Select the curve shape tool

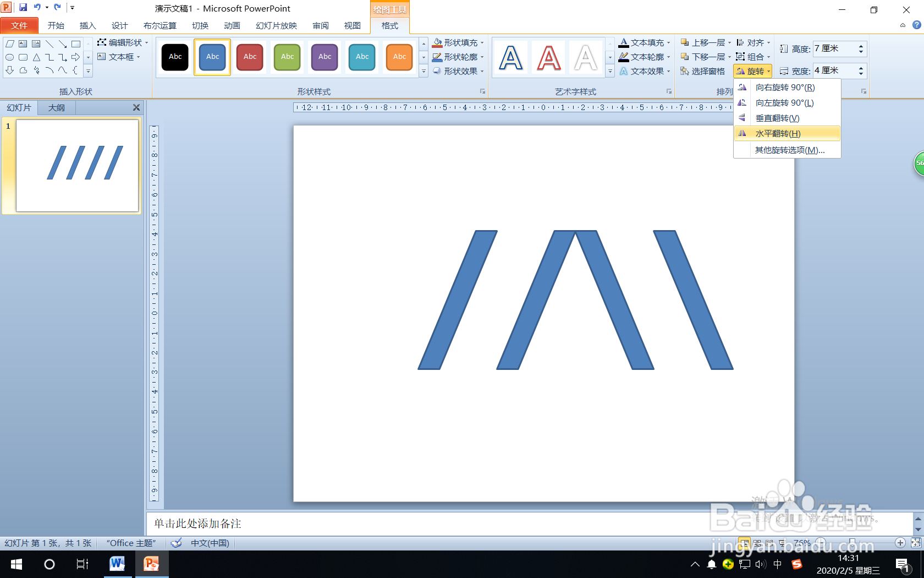point(63,70)
